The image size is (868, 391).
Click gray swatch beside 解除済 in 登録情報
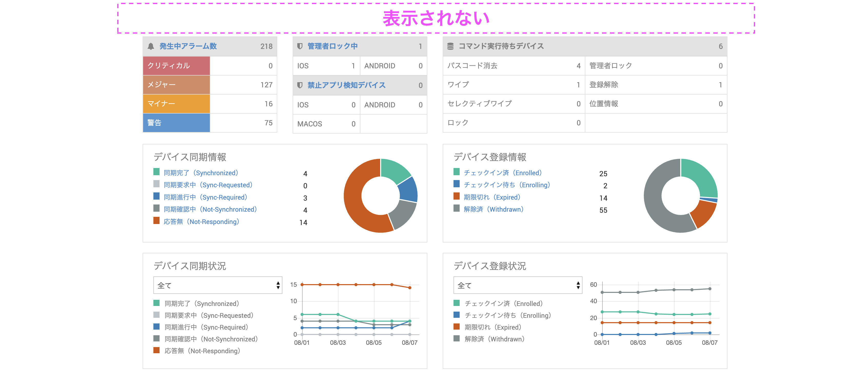pos(456,209)
